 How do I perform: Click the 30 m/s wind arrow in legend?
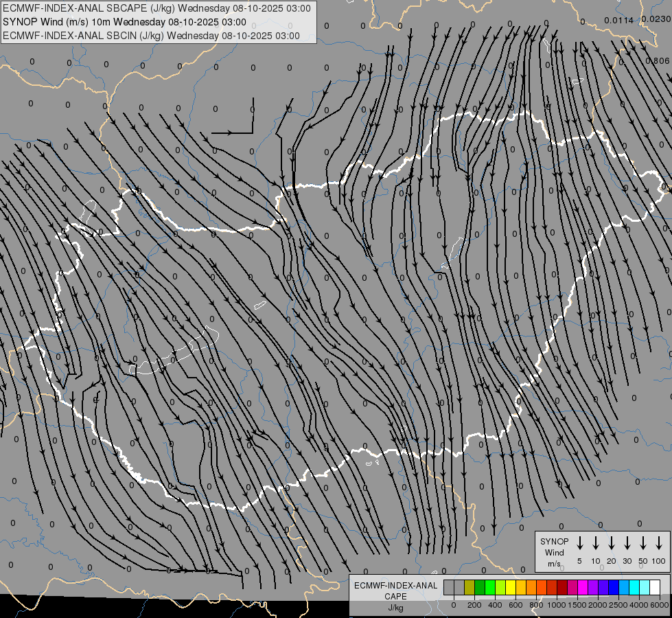(627, 543)
